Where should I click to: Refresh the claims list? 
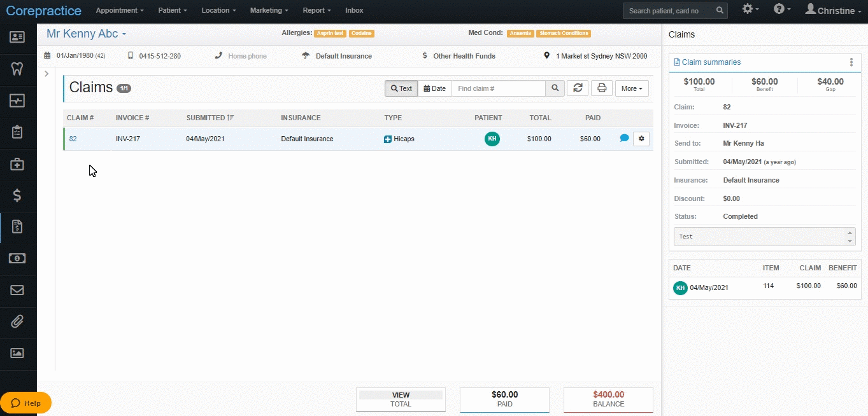coord(578,88)
